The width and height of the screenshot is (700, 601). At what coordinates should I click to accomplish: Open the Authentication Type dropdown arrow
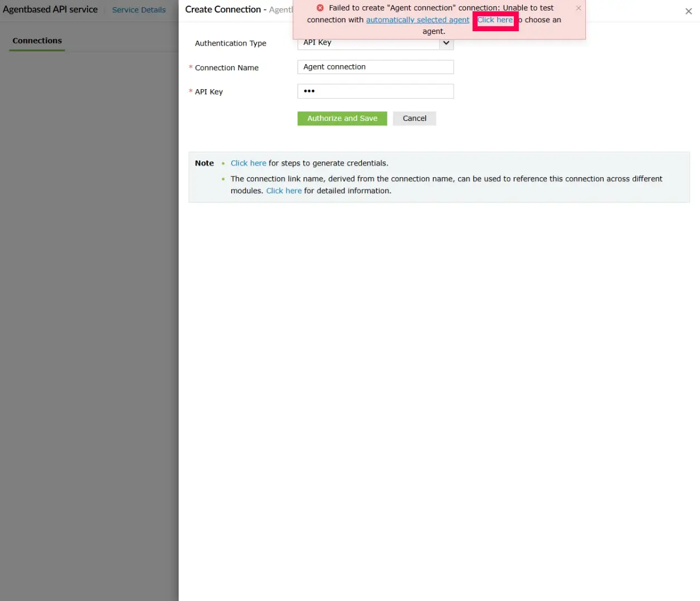click(446, 43)
